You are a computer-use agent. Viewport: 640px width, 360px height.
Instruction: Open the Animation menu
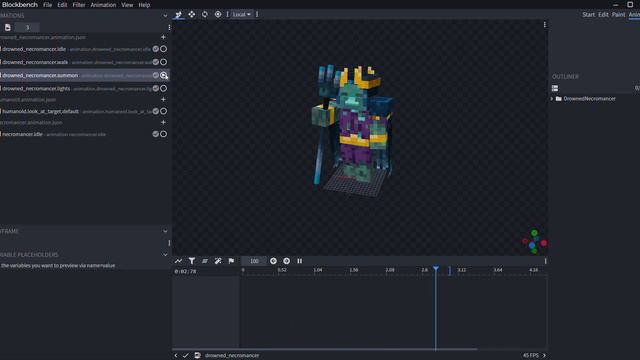[x=103, y=5]
